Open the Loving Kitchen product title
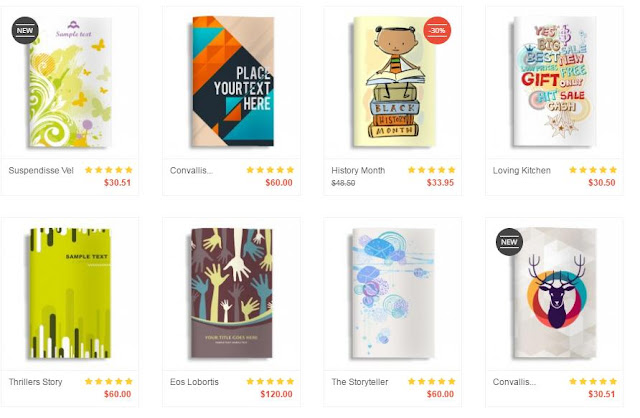The image size is (640, 418). pyautogui.click(x=522, y=171)
